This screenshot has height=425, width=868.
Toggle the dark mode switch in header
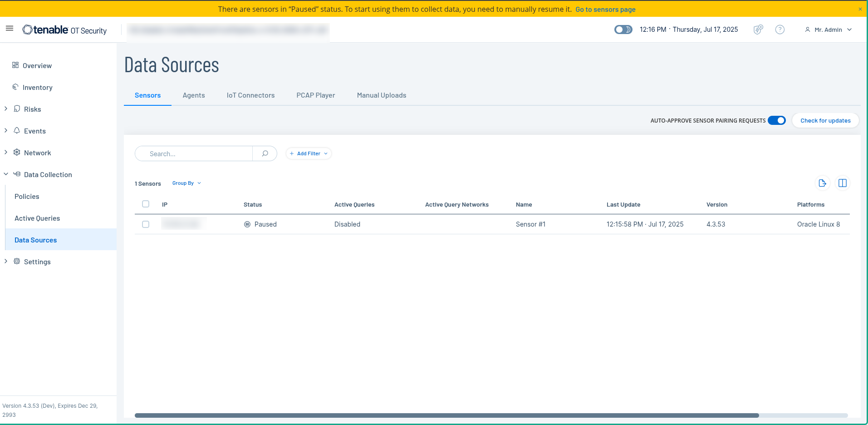tap(623, 30)
